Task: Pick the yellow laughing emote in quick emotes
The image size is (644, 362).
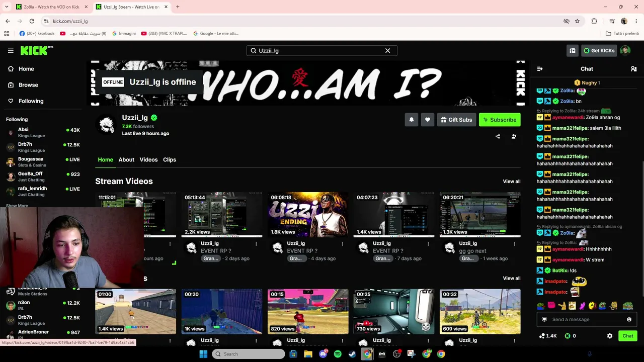Action: pyautogui.click(x=593, y=305)
